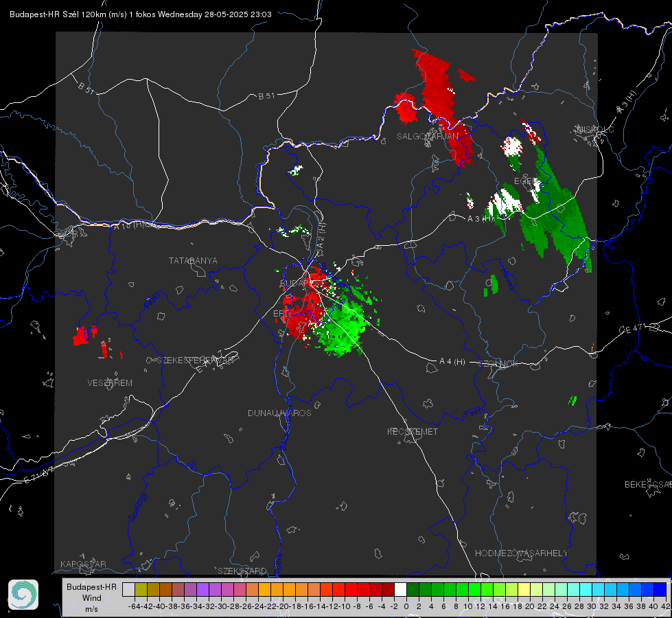Click the A 4 (H) road label
672x618 pixels.
click(452, 362)
